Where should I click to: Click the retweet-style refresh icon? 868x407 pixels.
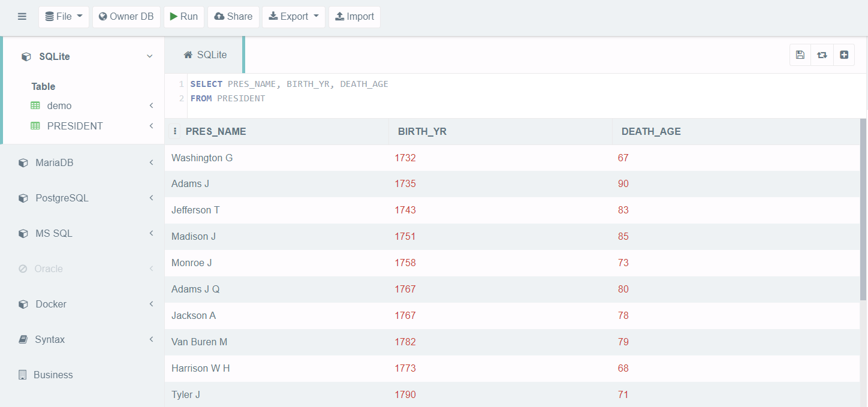(x=822, y=55)
